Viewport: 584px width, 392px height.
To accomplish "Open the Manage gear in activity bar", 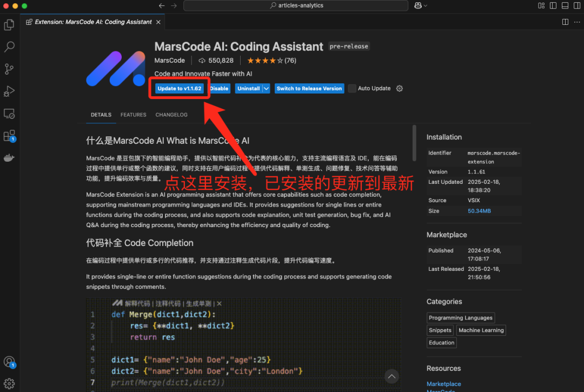I will 9,383.
